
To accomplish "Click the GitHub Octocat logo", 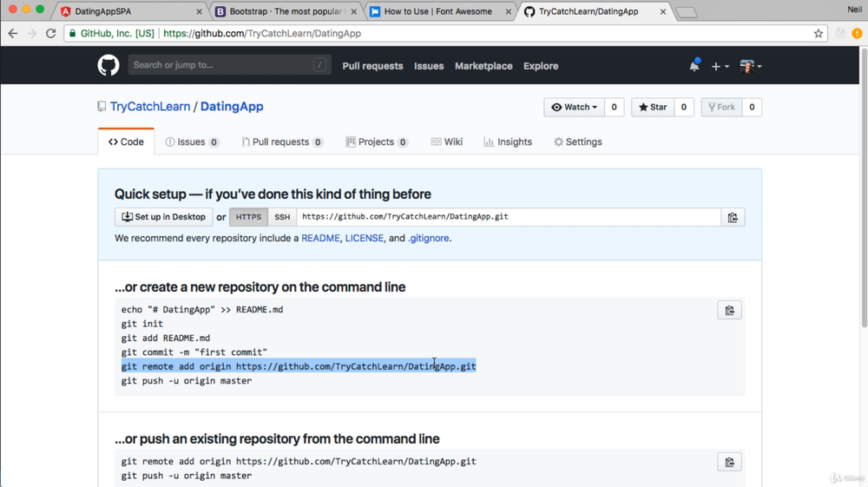I will coord(108,65).
